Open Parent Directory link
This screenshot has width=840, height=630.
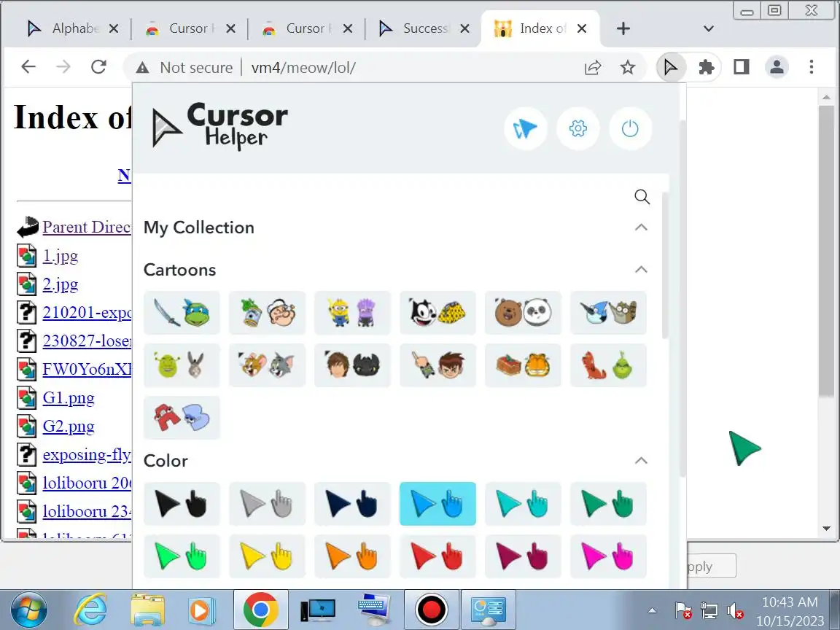tap(87, 227)
